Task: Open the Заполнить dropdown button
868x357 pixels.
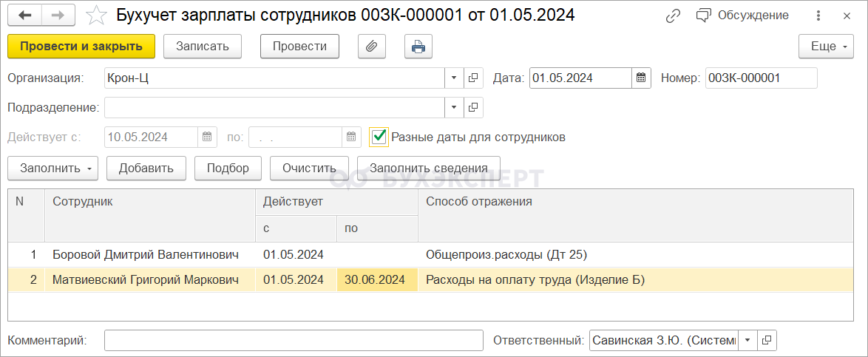Action: [52, 168]
